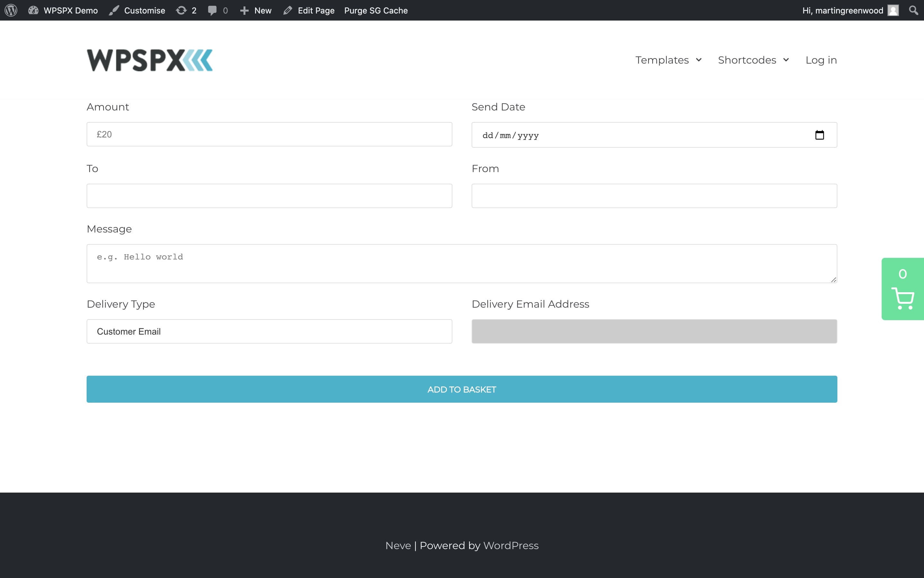Click the user avatar icon
924x578 pixels.
893,10
